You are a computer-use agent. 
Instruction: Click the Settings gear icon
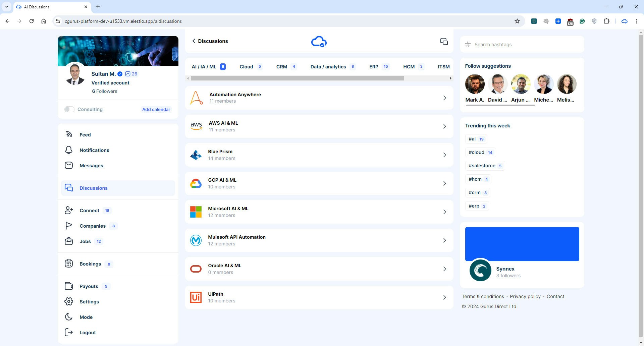69,301
